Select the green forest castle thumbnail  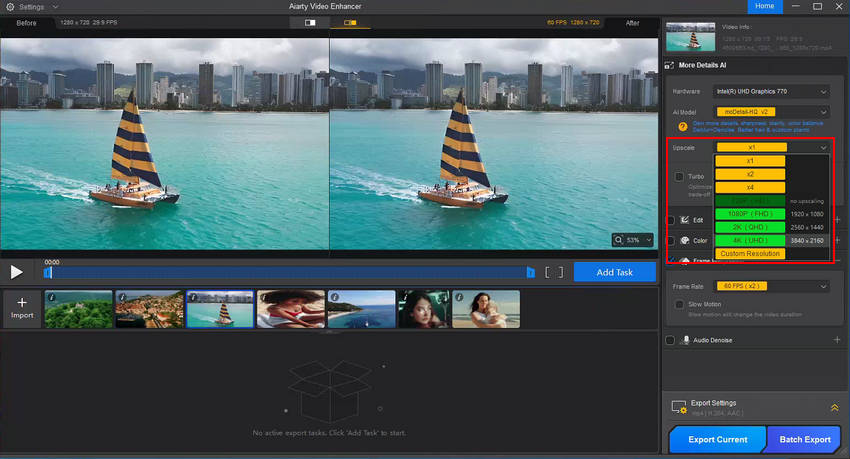click(x=79, y=309)
